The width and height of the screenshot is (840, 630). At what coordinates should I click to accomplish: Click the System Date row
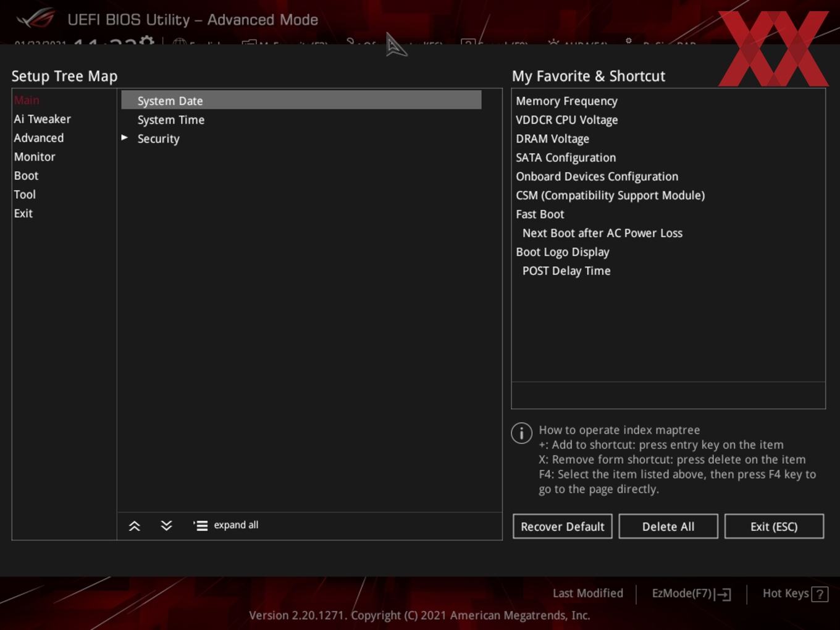[301, 100]
